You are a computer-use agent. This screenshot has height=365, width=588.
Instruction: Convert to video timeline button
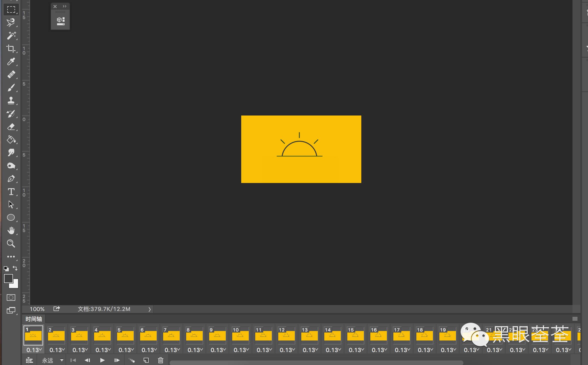[x=30, y=360]
